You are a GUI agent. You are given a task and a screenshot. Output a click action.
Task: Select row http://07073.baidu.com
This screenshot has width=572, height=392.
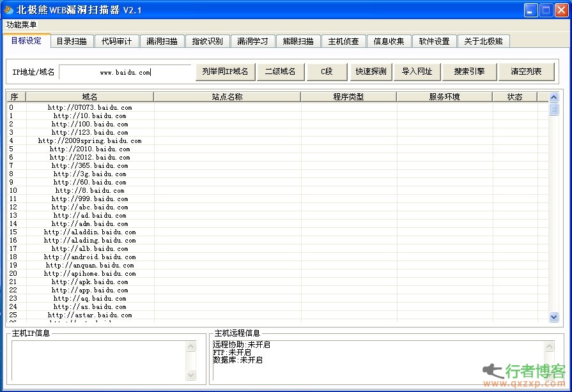click(x=277, y=107)
